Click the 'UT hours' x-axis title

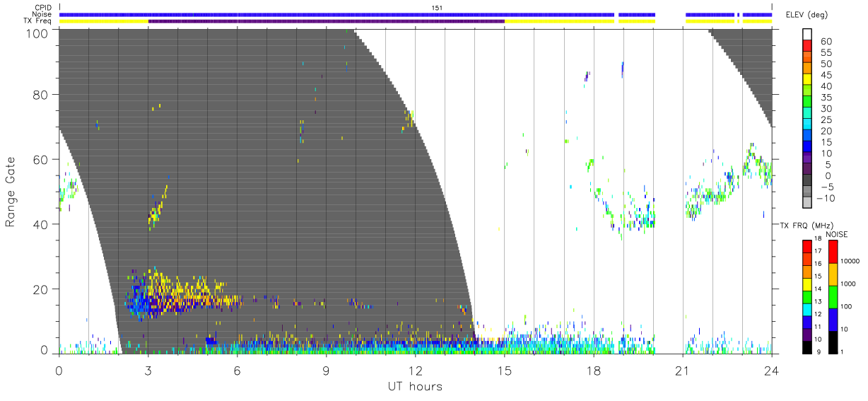point(415,387)
